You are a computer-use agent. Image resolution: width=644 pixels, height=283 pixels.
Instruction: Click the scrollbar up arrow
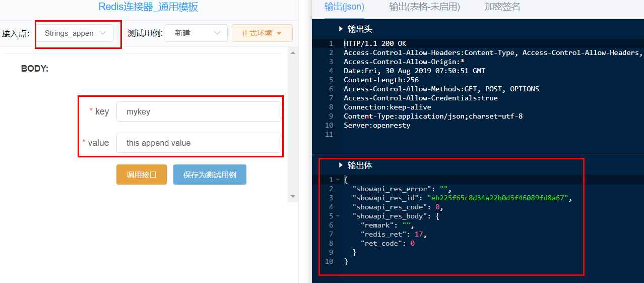[293, 52]
